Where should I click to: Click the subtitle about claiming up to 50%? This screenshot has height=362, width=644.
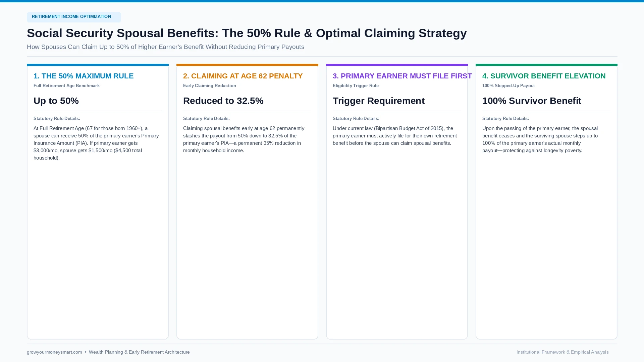coord(165,47)
